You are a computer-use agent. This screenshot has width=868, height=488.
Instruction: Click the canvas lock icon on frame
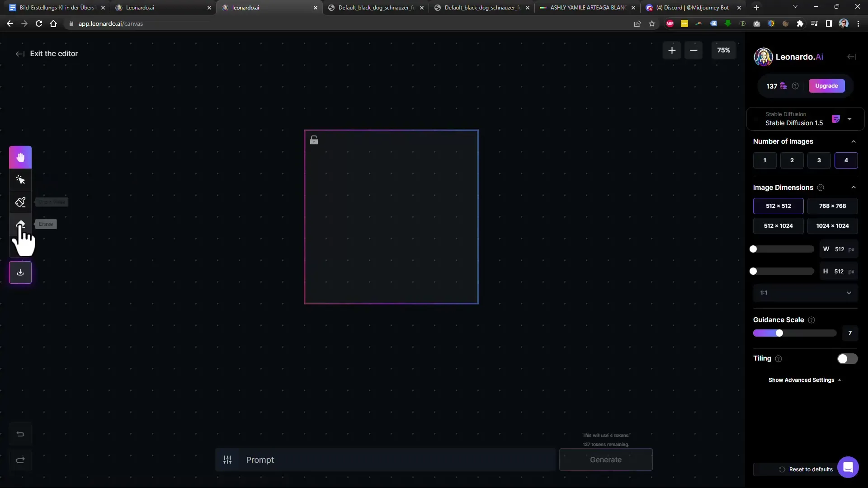pyautogui.click(x=314, y=140)
